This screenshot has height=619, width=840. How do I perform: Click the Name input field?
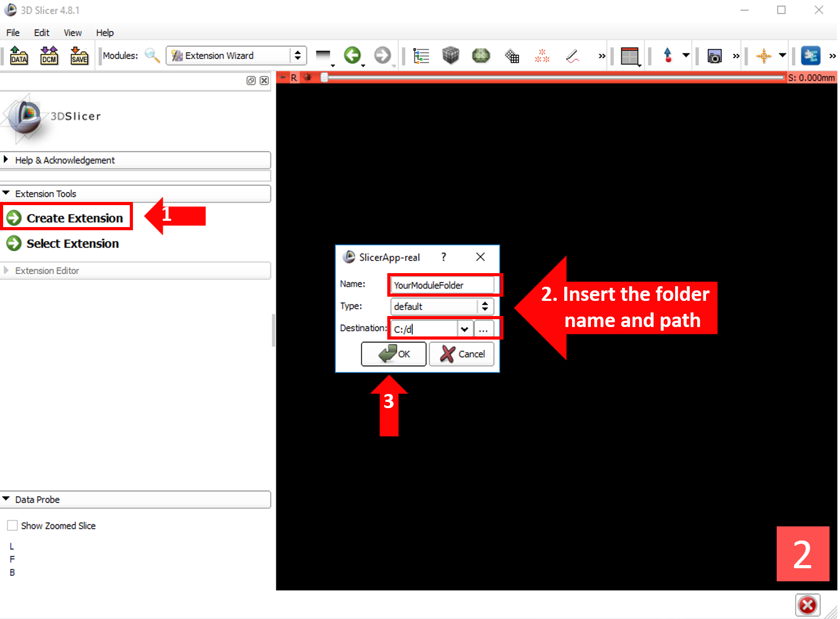pyautogui.click(x=442, y=285)
